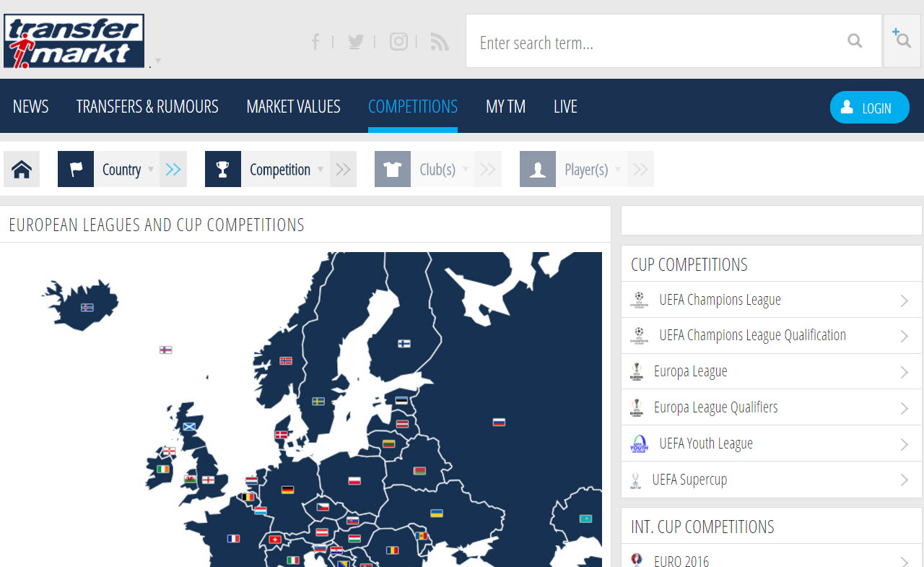Open the RSS feed icon

[x=440, y=42]
